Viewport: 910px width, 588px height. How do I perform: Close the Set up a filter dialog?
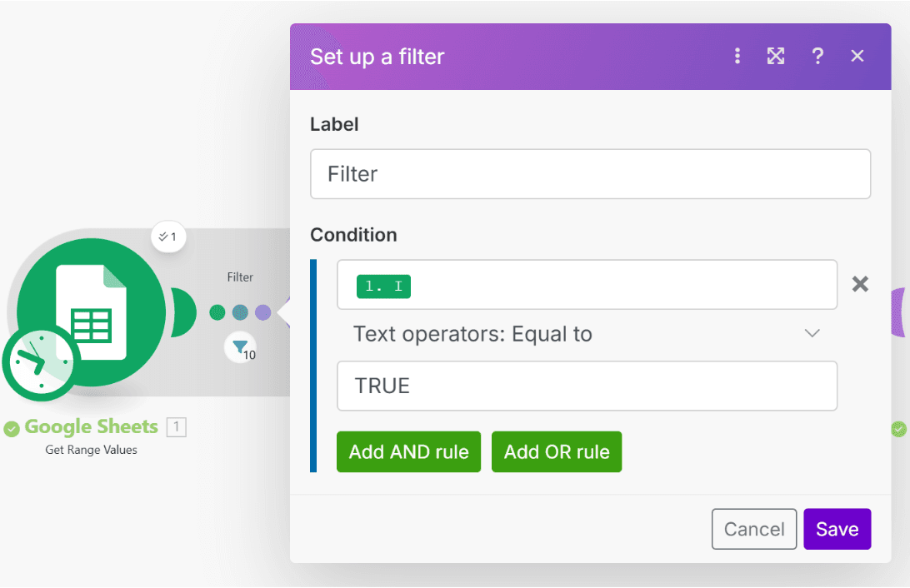(857, 56)
